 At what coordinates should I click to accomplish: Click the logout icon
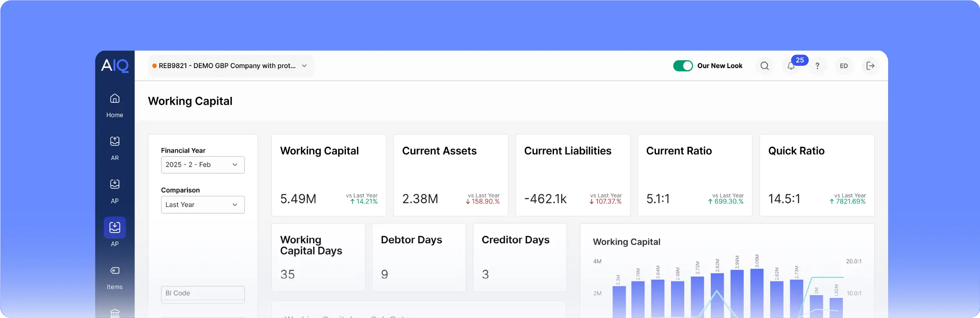870,66
